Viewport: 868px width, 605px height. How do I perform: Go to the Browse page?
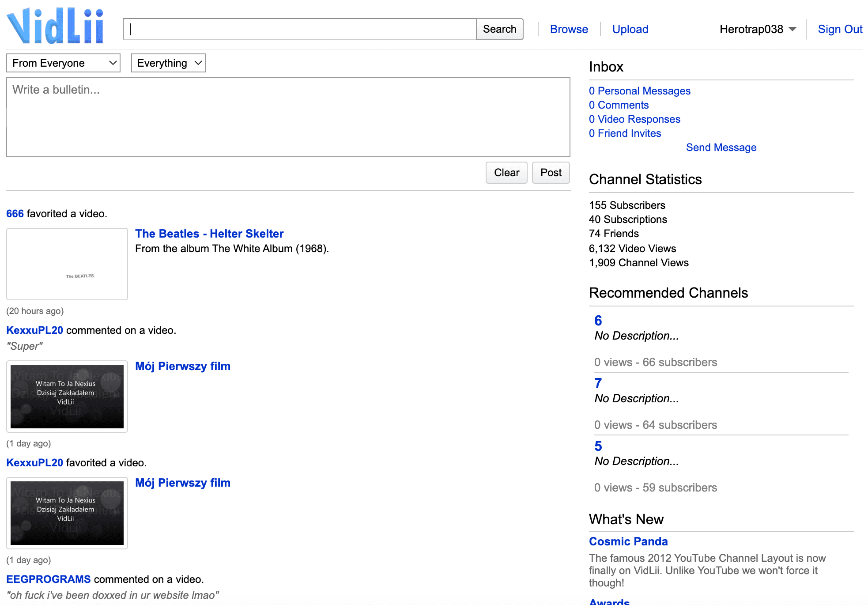pos(569,29)
